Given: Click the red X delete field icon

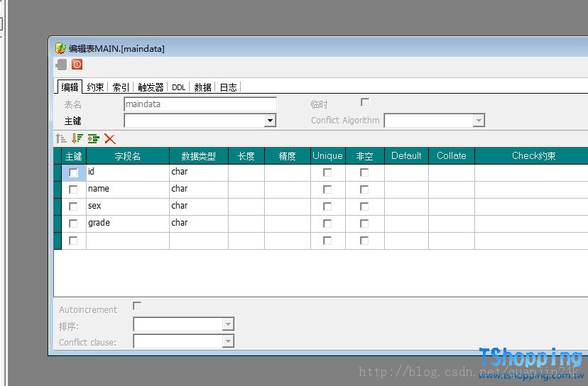Looking at the screenshot, I should click(110, 138).
